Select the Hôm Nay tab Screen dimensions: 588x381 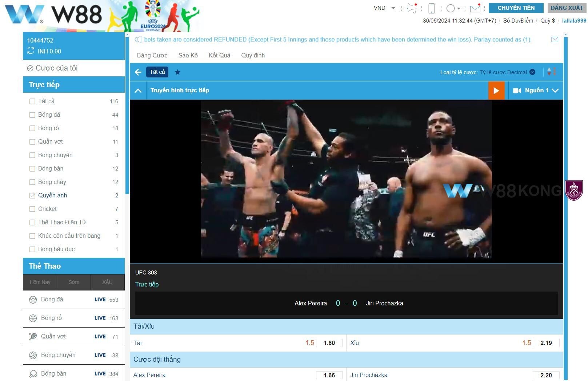pos(40,282)
